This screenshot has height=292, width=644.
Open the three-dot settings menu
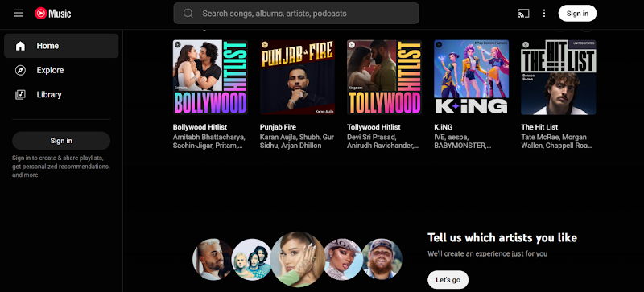pyautogui.click(x=544, y=14)
